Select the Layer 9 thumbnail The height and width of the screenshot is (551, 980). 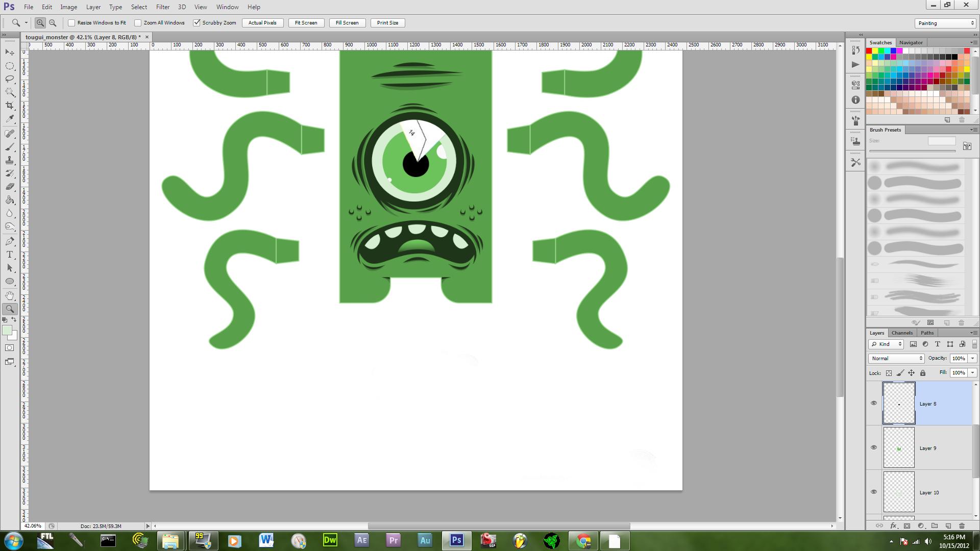click(x=899, y=447)
